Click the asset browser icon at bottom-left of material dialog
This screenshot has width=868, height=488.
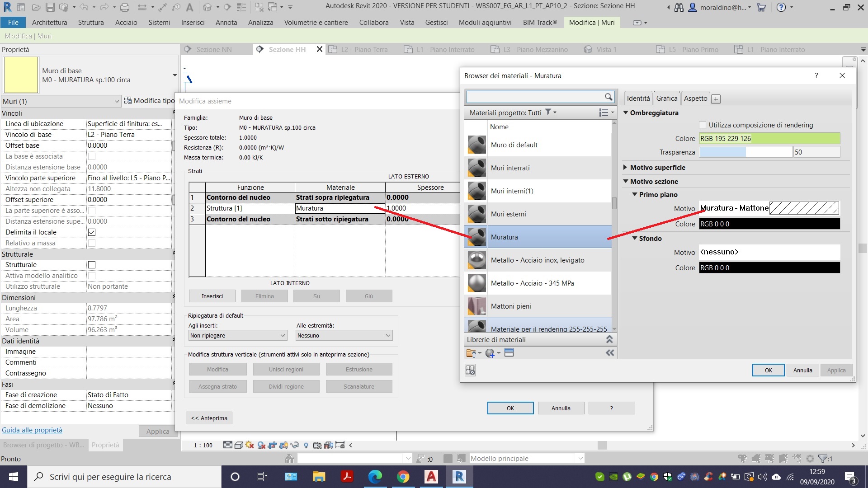pos(470,370)
